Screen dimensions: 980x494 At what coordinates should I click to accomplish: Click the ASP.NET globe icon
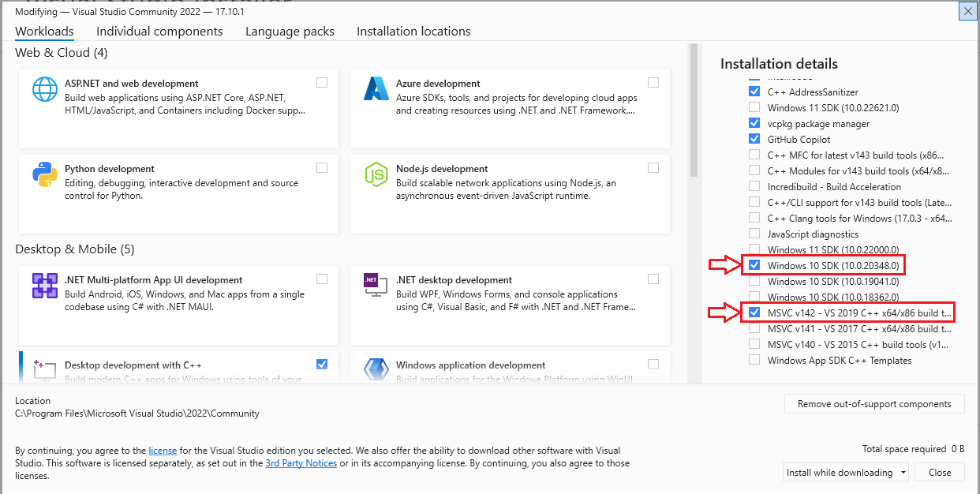tap(45, 88)
